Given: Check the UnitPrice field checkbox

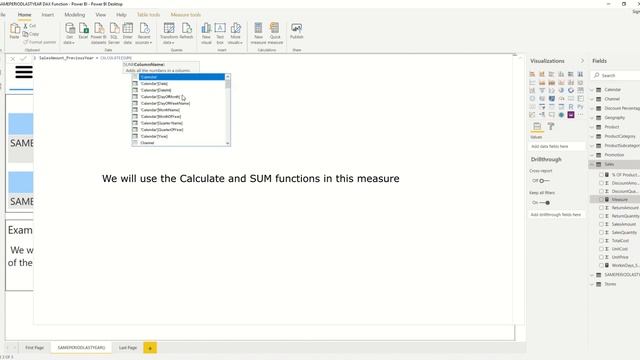Looking at the screenshot, I should click(601, 257).
